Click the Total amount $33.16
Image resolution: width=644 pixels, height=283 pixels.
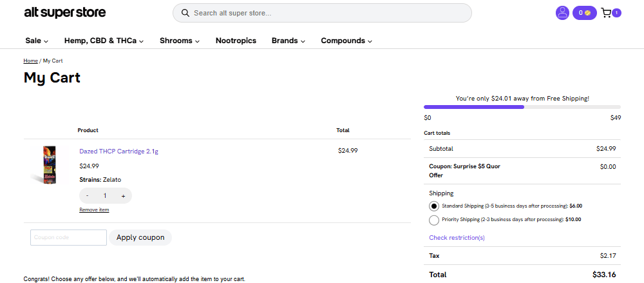pos(604,275)
